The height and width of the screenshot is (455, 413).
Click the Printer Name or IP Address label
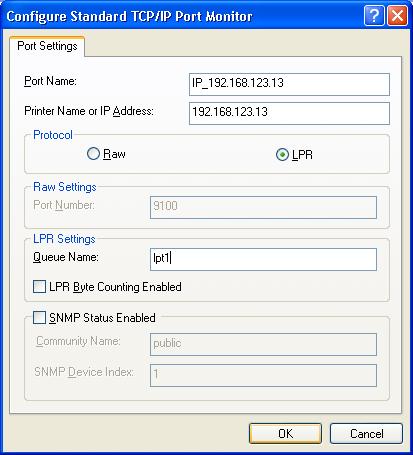pos(89,111)
